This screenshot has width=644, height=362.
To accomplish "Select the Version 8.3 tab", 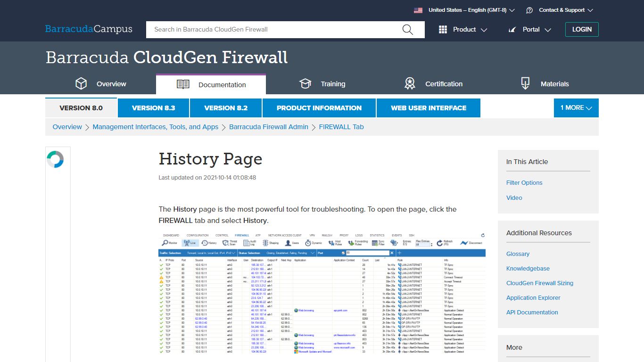I will 154,108.
